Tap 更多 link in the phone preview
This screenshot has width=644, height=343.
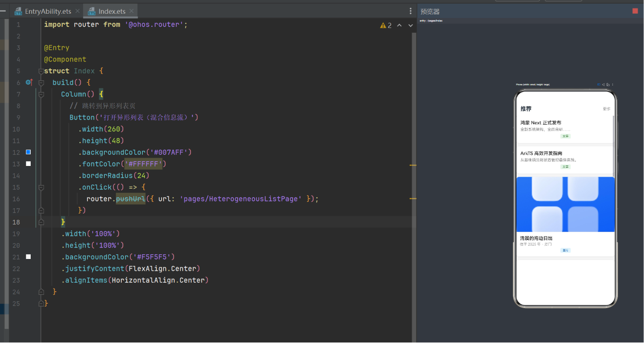pyautogui.click(x=606, y=109)
